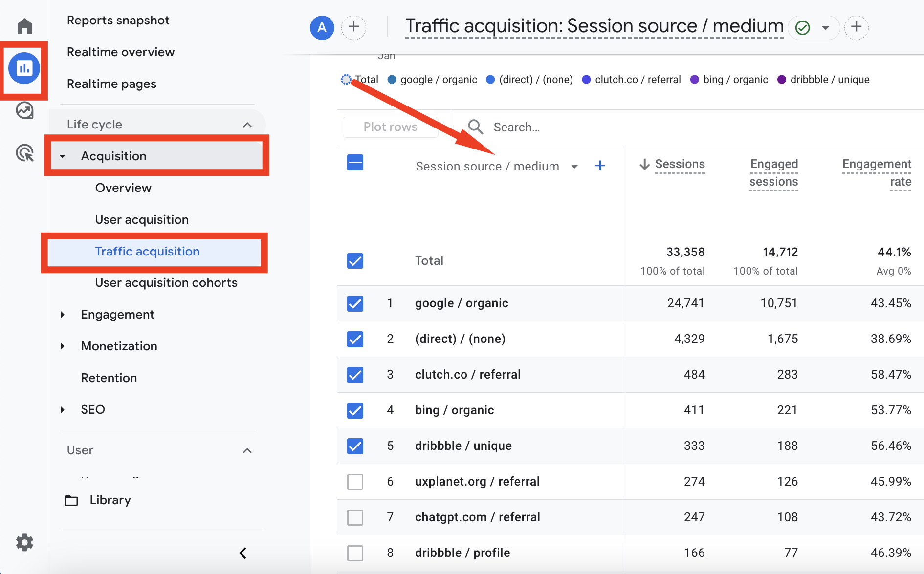Expand the Monetization section arrow
This screenshot has width=924, height=574.
click(63, 346)
